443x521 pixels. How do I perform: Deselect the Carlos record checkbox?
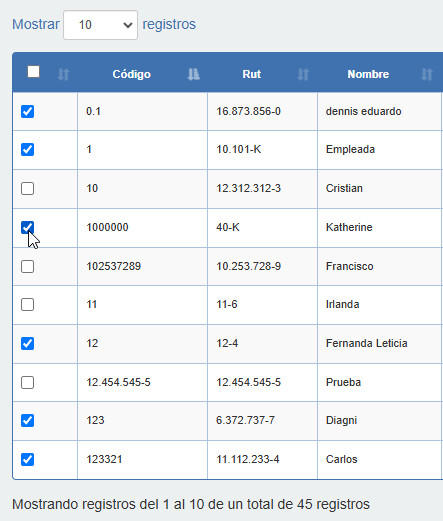pos(27,459)
